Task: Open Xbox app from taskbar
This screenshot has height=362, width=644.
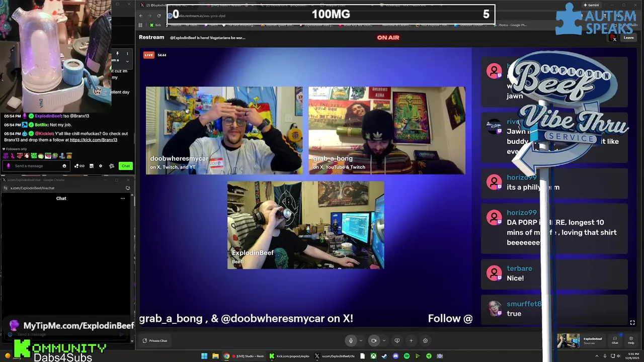Action: (x=373, y=356)
